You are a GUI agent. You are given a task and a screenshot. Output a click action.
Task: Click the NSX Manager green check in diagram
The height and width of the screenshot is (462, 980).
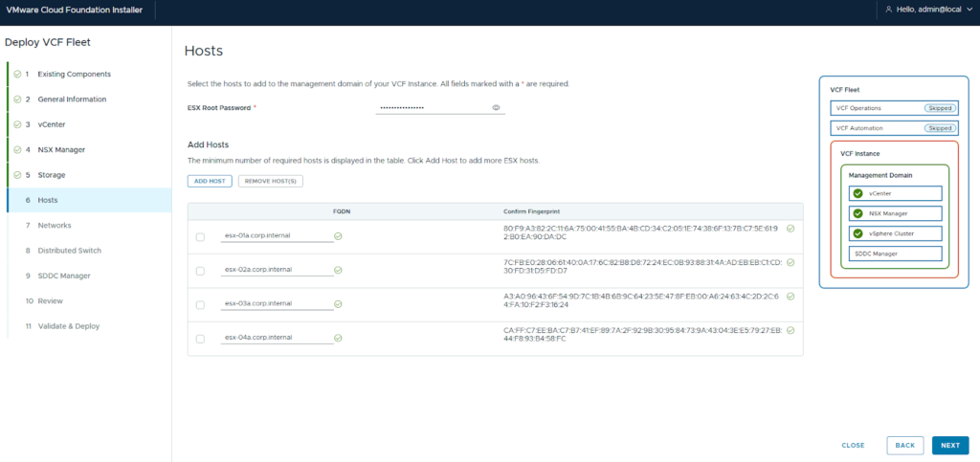[858, 213]
